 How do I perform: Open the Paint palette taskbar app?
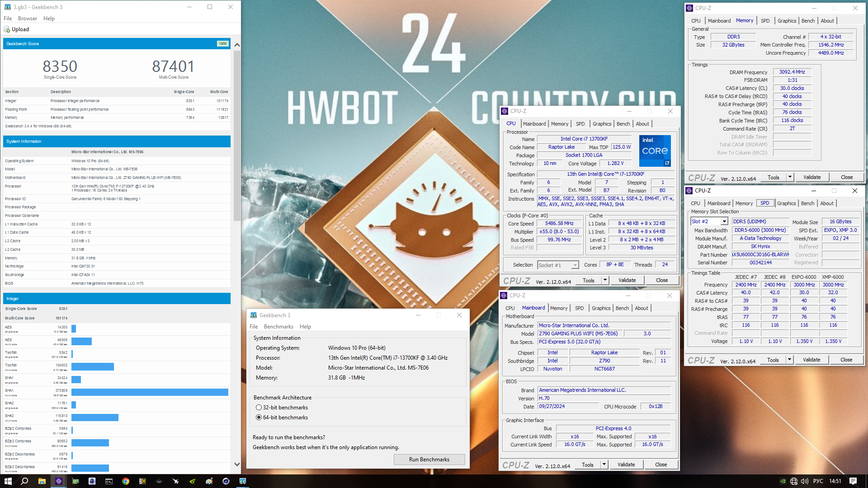pyautogui.click(x=209, y=481)
